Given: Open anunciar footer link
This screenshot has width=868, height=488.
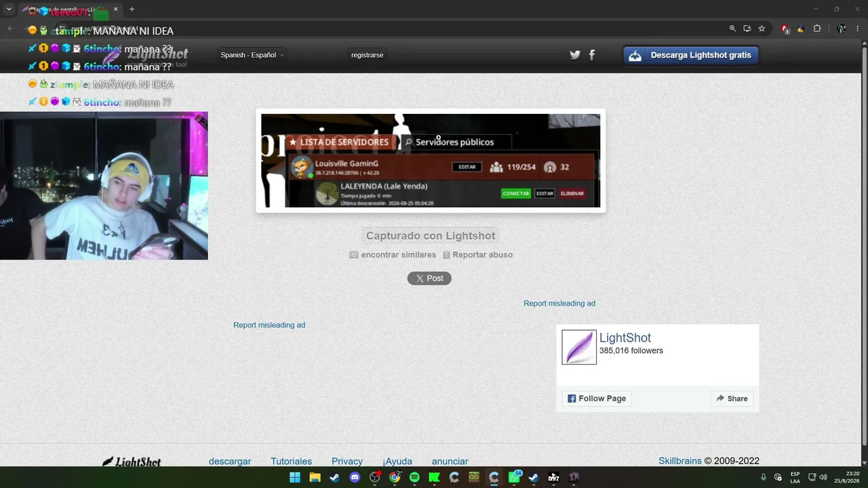Looking at the screenshot, I should pyautogui.click(x=450, y=462).
